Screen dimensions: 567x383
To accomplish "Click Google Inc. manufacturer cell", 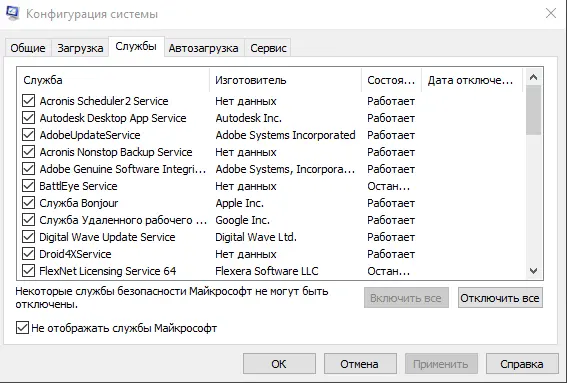I will pyautogui.click(x=242, y=220).
